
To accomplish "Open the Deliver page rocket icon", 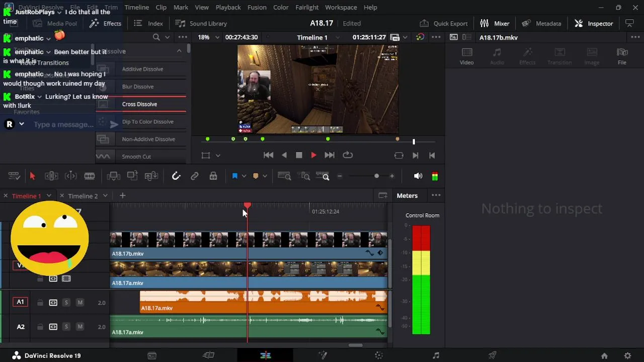I will 493,355.
